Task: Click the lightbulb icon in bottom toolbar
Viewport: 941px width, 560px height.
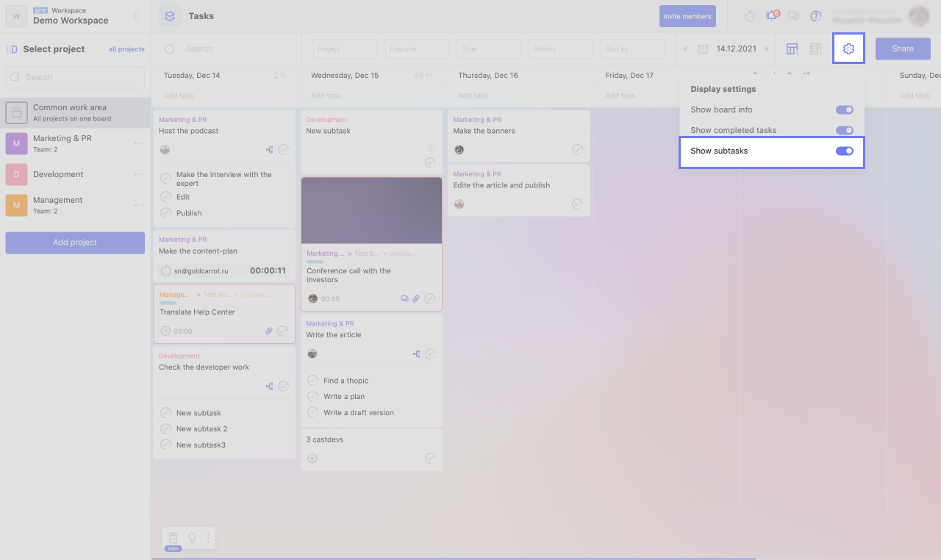Action: (192, 537)
